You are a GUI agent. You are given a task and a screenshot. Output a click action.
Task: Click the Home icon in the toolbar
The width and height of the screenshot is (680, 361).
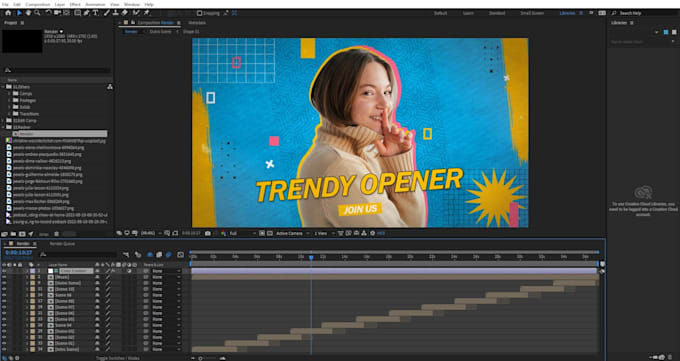(x=8, y=13)
